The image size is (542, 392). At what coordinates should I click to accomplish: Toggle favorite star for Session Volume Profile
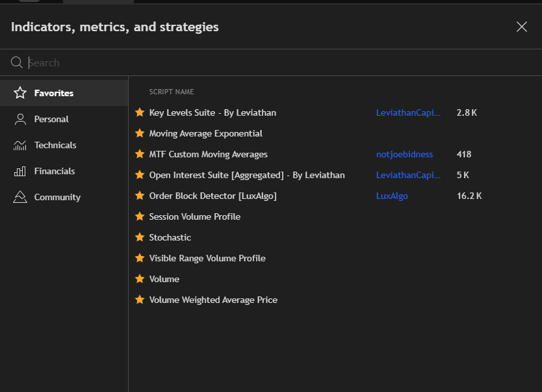coord(140,216)
